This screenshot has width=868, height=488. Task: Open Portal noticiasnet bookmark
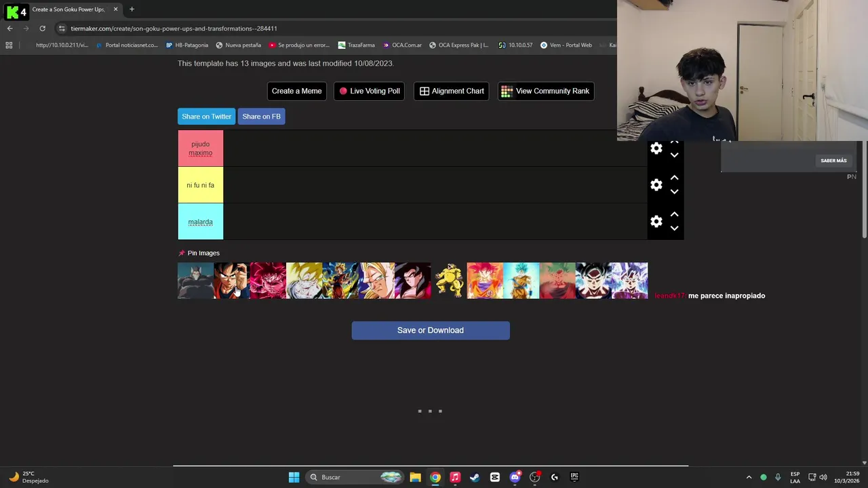pyautogui.click(x=127, y=45)
